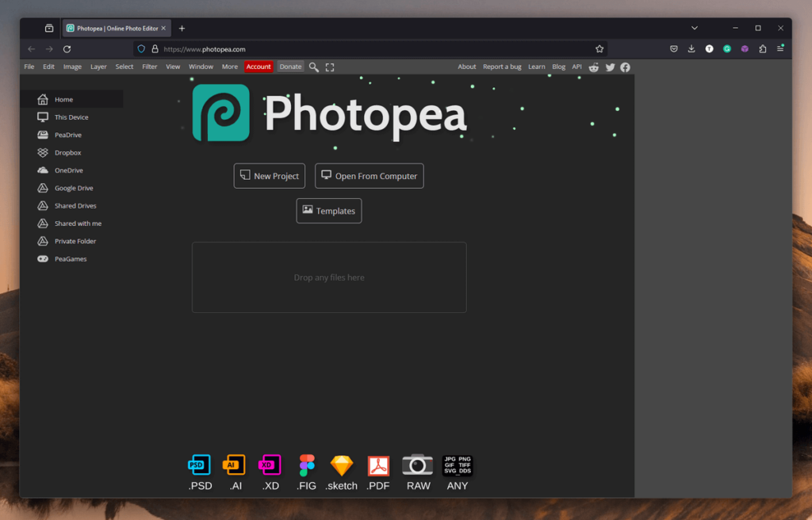
Task: Select the Photopea Online Photo Editor tab
Action: [117, 28]
